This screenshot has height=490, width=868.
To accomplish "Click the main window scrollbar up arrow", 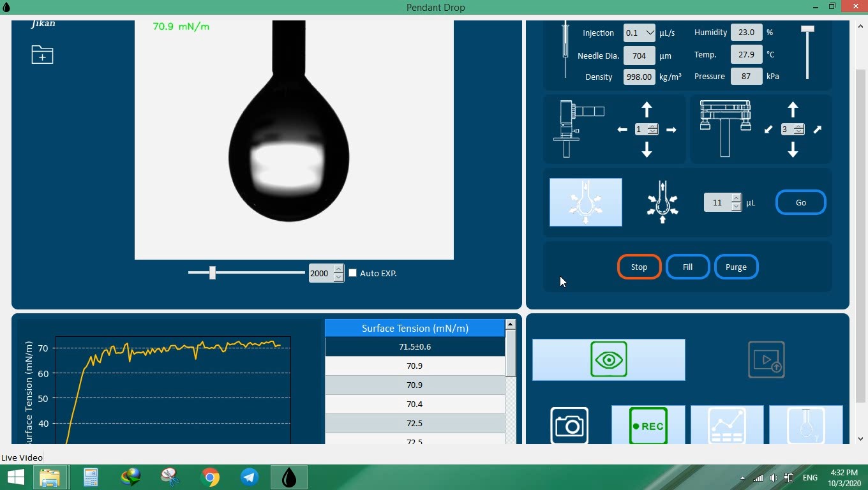I will [x=860, y=26].
